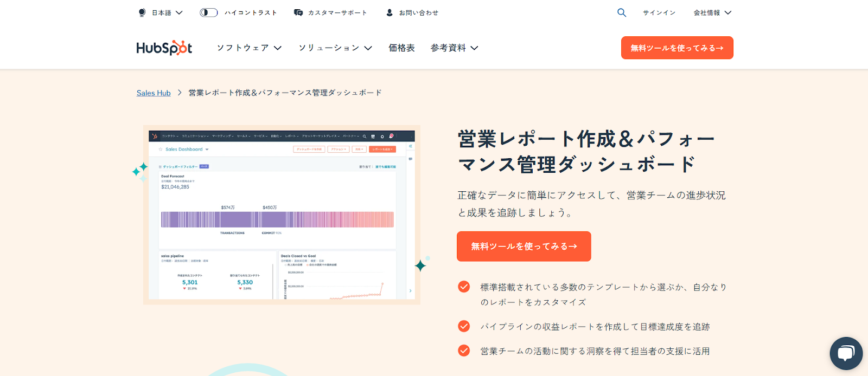868x376 pixels.
Task: Go to the 価格表 page
Action: tap(401, 48)
